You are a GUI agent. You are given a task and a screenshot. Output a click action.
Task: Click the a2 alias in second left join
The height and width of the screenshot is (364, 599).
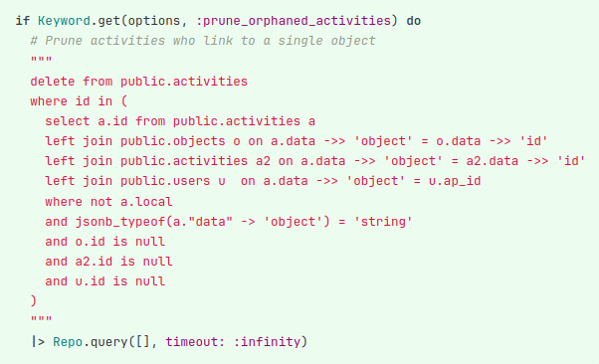pos(263,161)
